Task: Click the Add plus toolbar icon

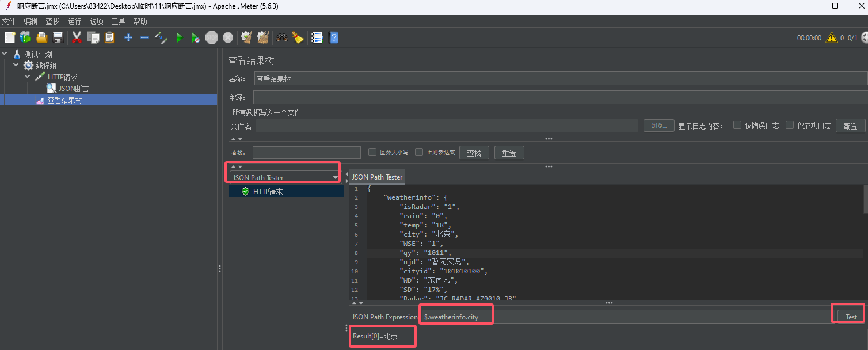Action: coord(128,37)
